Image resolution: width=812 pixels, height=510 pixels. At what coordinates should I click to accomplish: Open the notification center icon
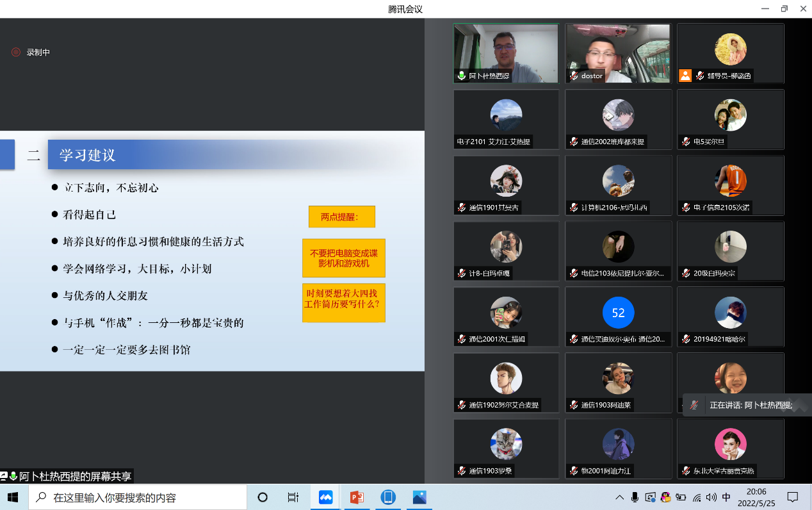(x=792, y=497)
